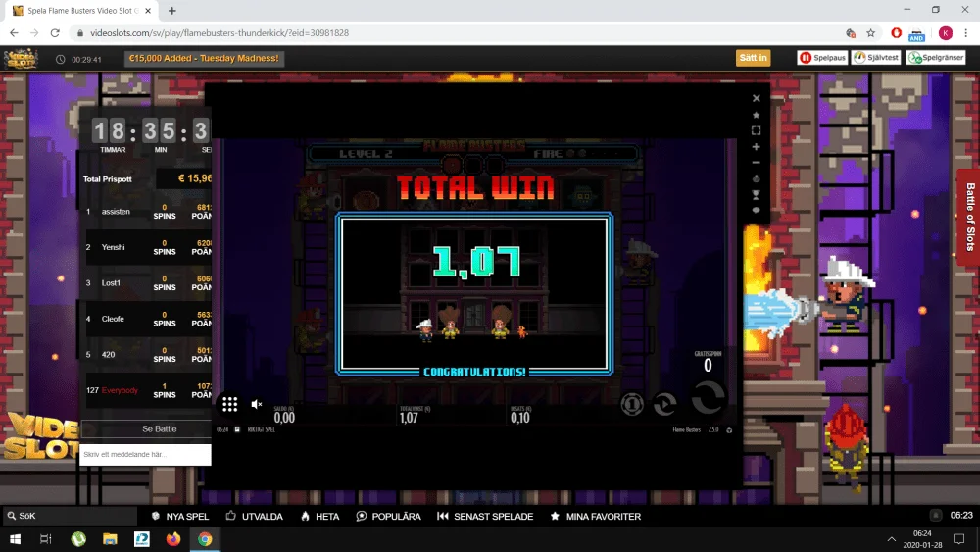Click the Videoslots logo in header

(22, 59)
